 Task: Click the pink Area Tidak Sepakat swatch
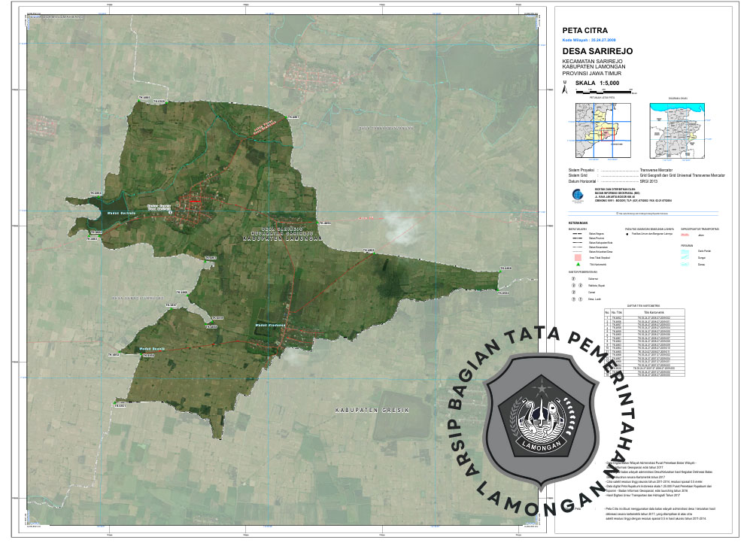tap(577, 258)
